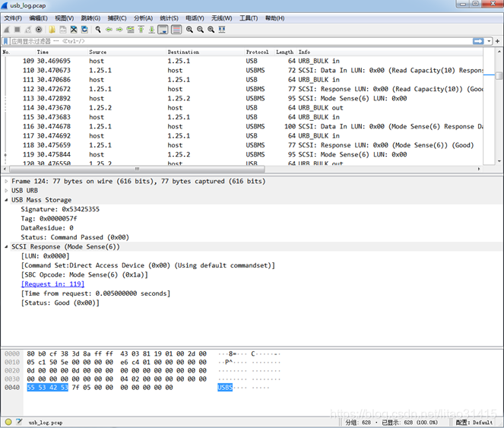
Task: Open the 电话(Y) menu
Action: pyautogui.click(x=195, y=18)
